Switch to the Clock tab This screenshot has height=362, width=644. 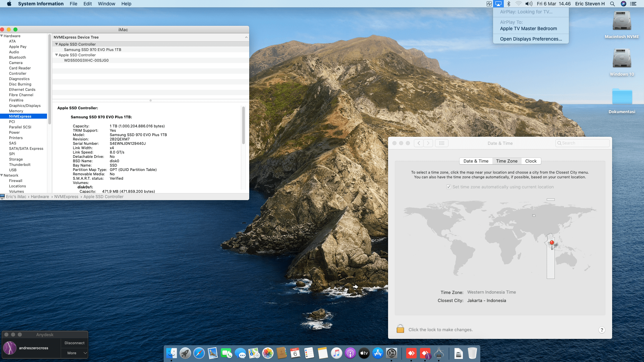(531, 161)
